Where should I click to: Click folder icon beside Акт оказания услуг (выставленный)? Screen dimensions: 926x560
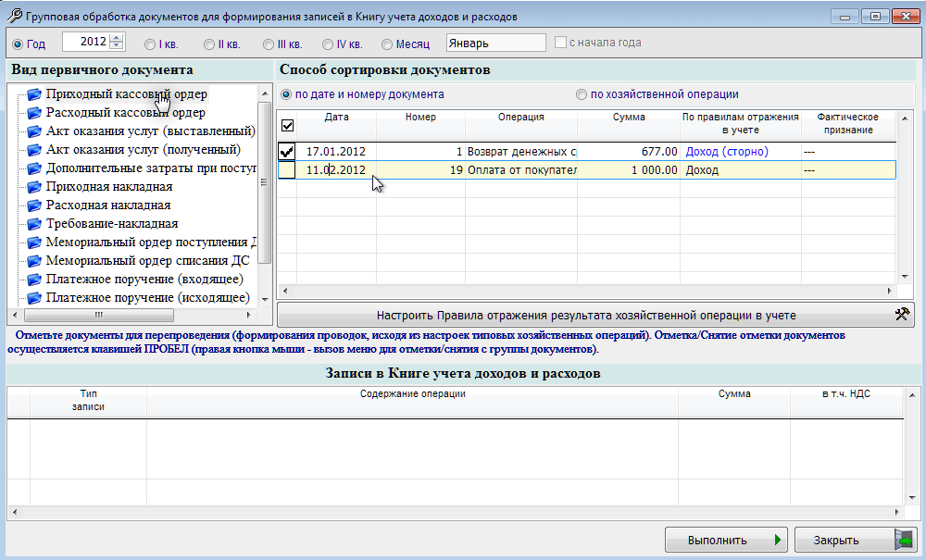[x=34, y=131]
